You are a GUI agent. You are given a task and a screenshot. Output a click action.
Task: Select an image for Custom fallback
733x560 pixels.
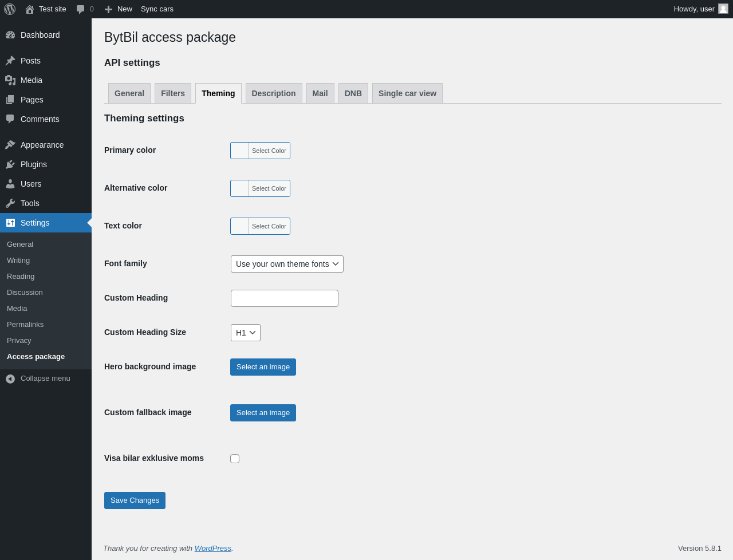263,413
